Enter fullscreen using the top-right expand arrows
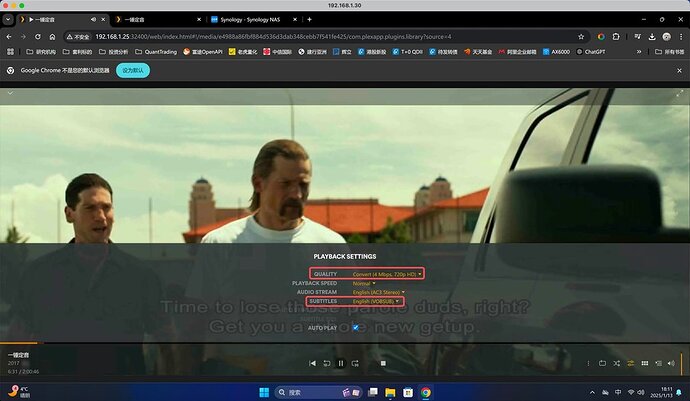Image resolution: width=690 pixels, height=401 pixels. pos(679,93)
